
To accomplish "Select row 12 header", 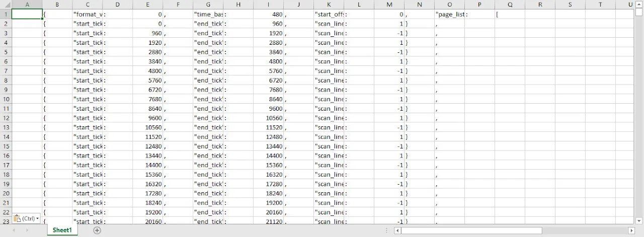I will point(6,118).
